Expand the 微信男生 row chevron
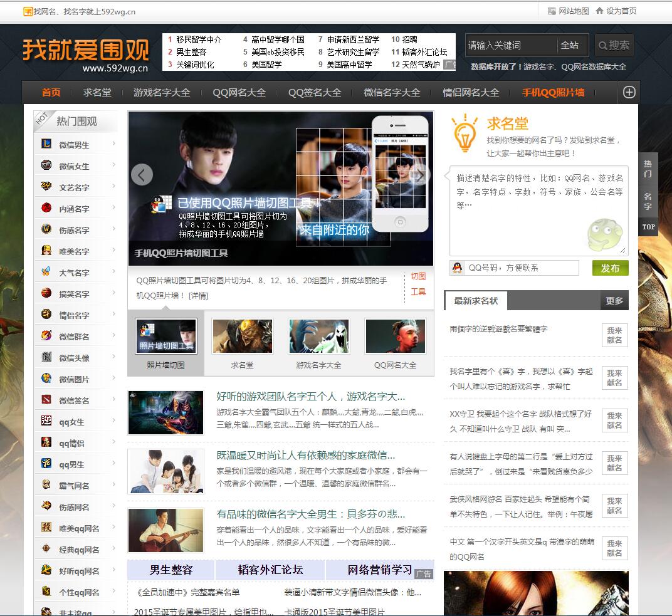Image resolution: width=672 pixels, height=616 pixels. [x=113, y=144]
